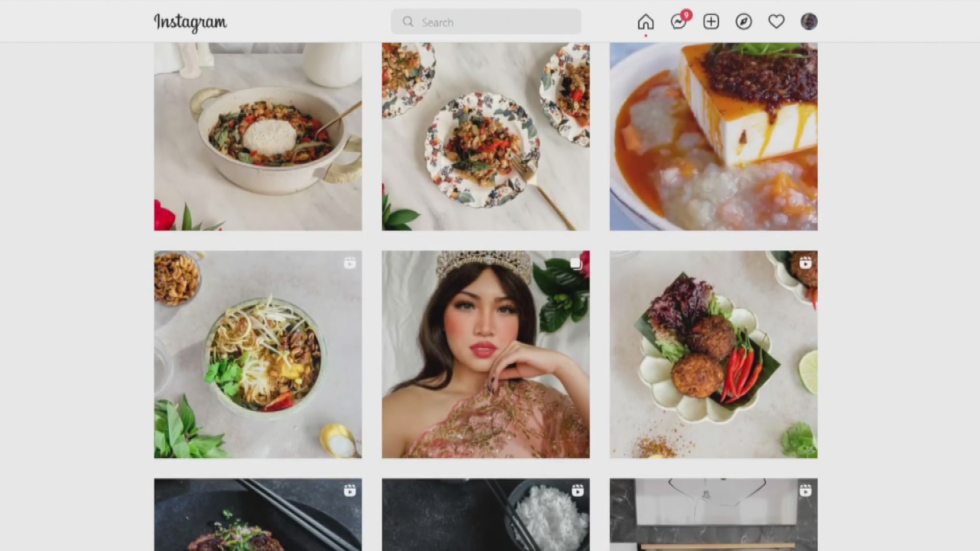
Task: Open Activity heart icon
Action: point(776,21)
